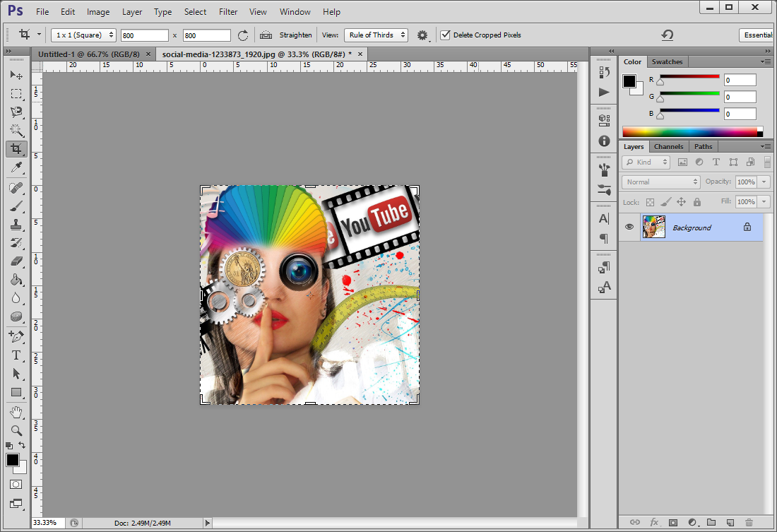This screenshot has height=532, width=777.
Task: Reset default foreground and background colors
Action: pyautogui.click(x=9, y=446)
